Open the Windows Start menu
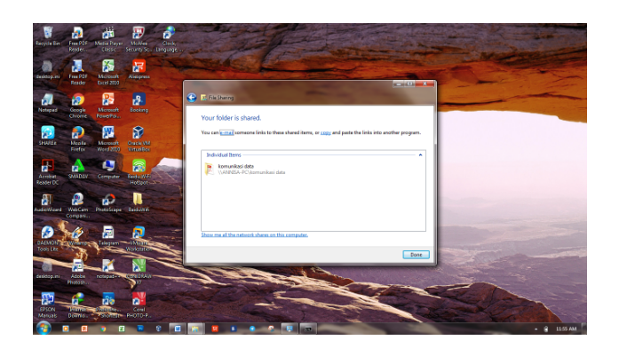 [x=42, y=328]
